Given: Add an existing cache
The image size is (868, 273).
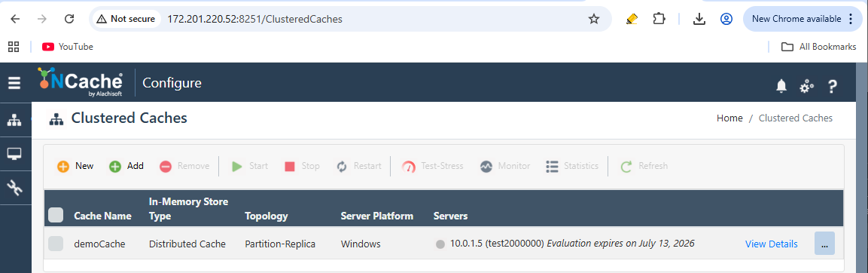Looking at the screenshot, I should click(126, 166).
